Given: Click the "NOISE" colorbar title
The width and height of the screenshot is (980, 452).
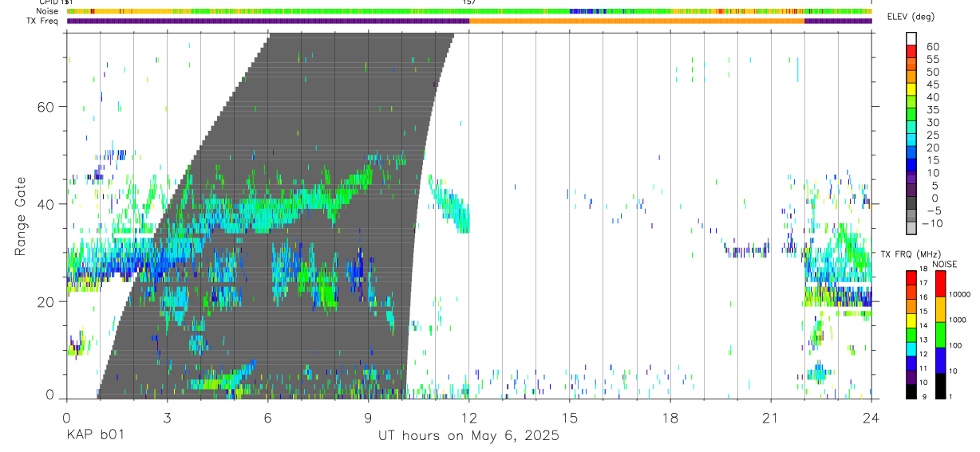Looking at the screenshot, I should 944,265.
